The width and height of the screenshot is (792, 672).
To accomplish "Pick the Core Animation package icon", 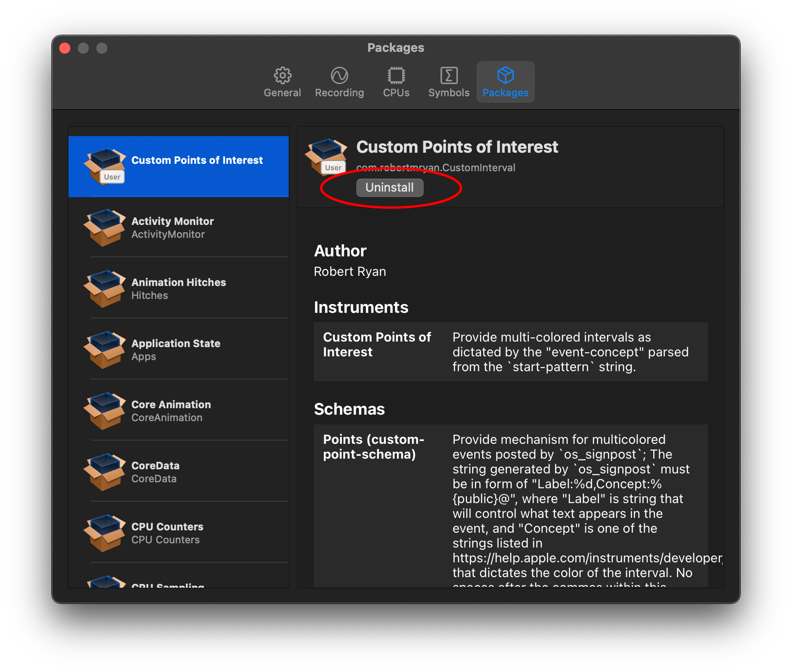I will (x=105, y=411).
